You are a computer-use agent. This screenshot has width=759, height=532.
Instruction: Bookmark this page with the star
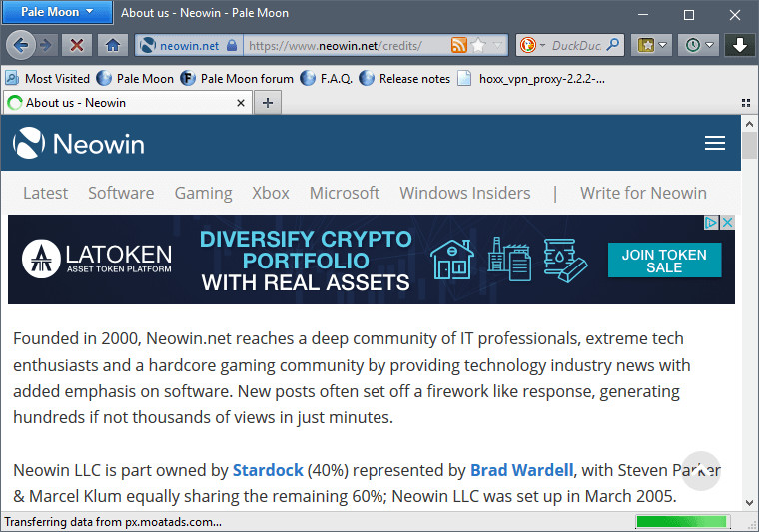(x=478, y=45)
